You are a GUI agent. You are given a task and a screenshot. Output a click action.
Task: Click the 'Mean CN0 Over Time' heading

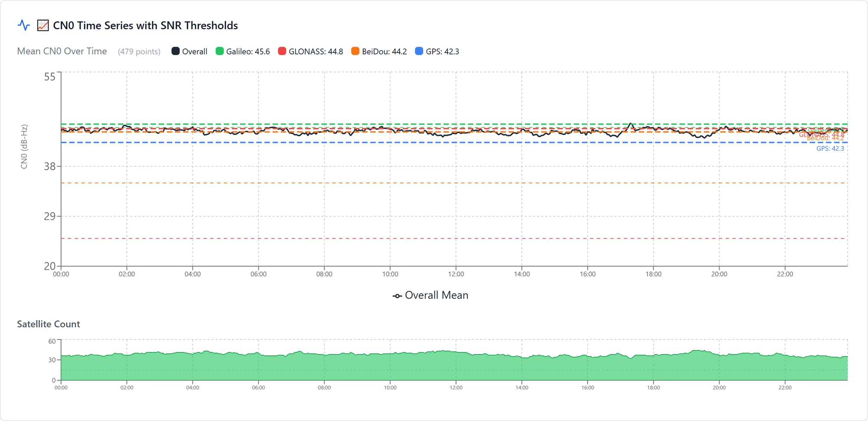62,51
